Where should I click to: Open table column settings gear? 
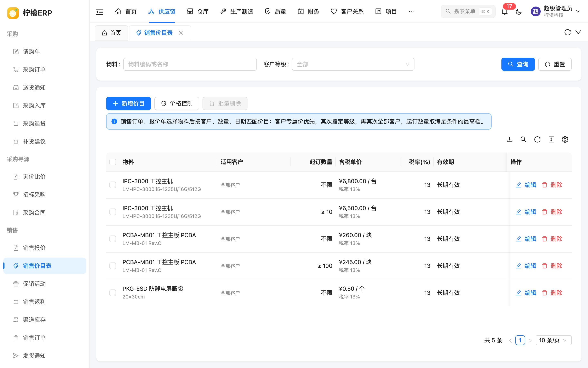click(565, 139)
